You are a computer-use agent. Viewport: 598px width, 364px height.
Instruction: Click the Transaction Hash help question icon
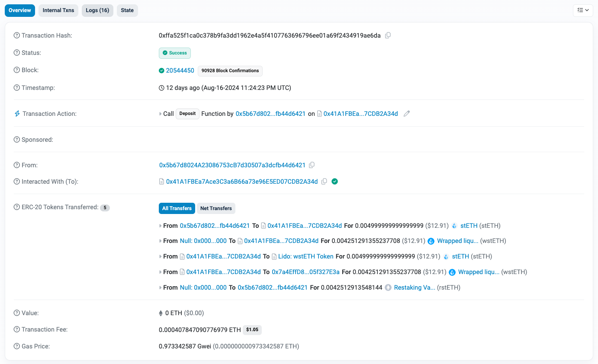pos(17,35)
